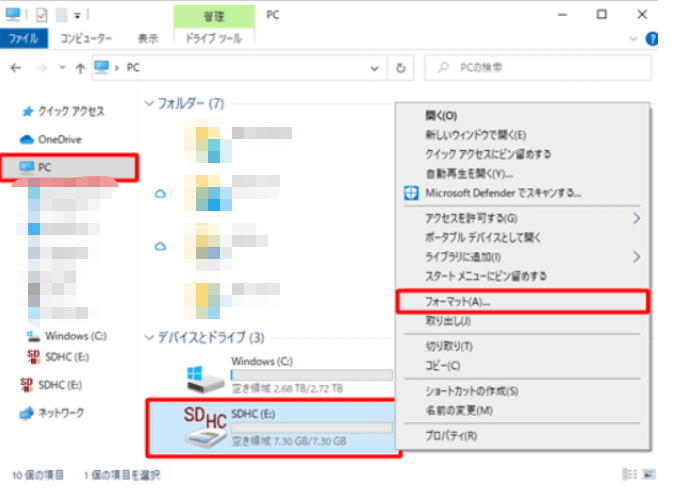Viewport: 674px width, 490px height.
Task: Open the recent locations dropdown arrow
Action: pyautogui.click(x=62, y=67)
